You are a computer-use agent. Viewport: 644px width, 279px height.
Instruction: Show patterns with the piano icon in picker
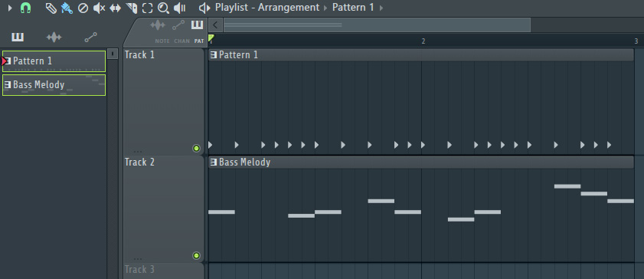(18, 38)
